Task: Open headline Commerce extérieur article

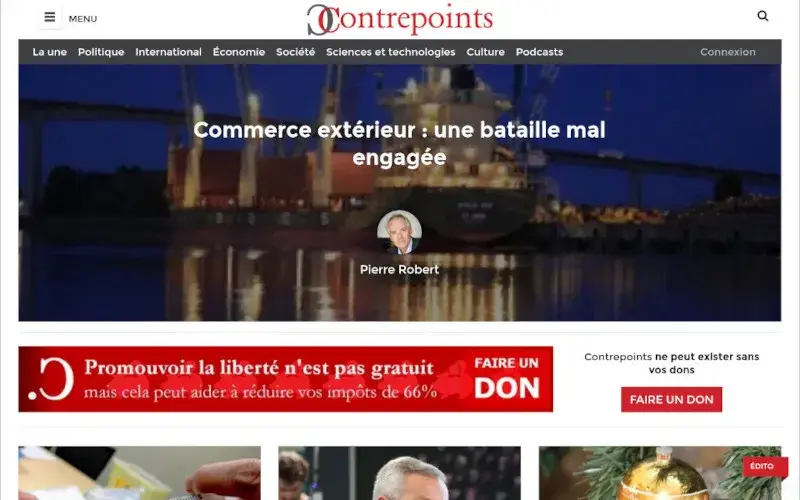Action: pos(399,143)
